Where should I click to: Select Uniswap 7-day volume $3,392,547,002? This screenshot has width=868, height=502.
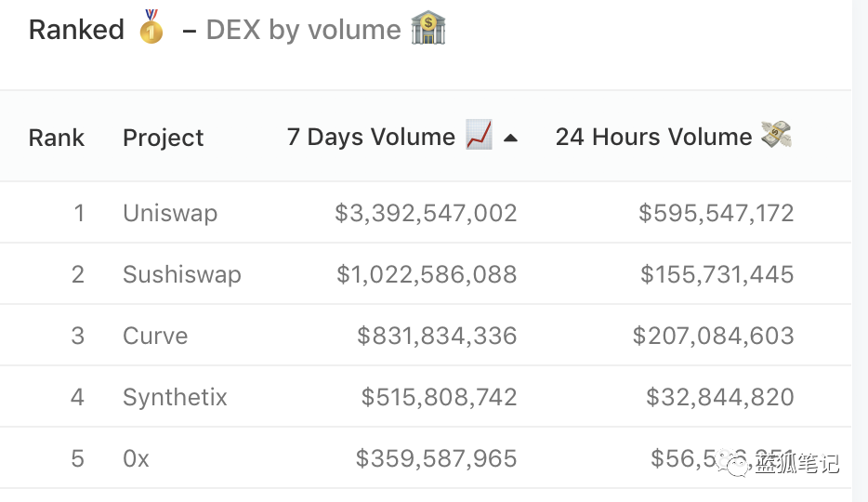[x=426, y=214]
